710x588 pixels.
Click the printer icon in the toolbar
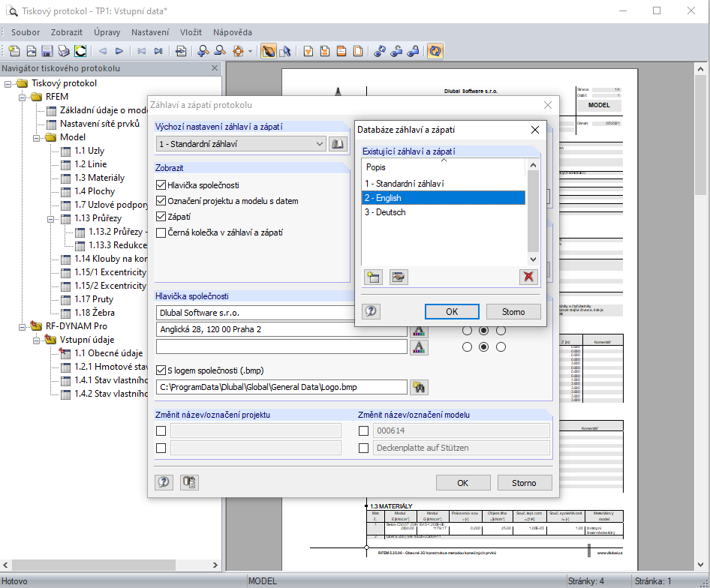(x=64, y=51)
